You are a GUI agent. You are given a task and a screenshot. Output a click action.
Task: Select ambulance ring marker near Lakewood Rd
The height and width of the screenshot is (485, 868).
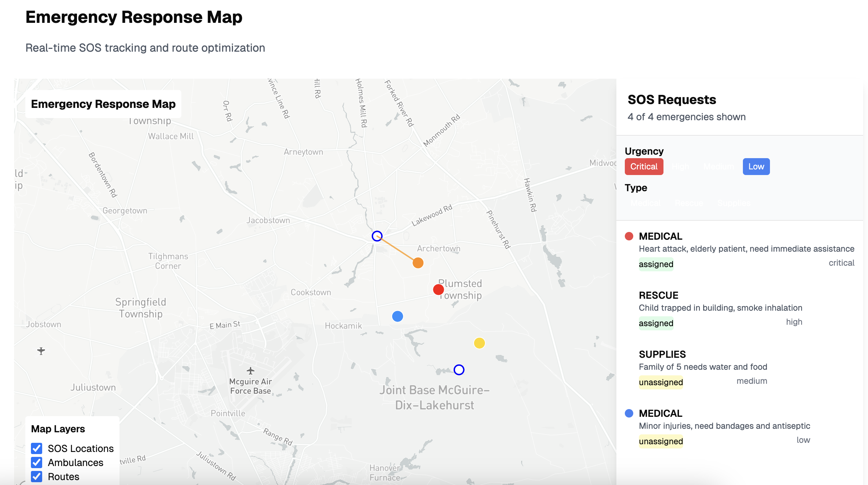point(377,236)
